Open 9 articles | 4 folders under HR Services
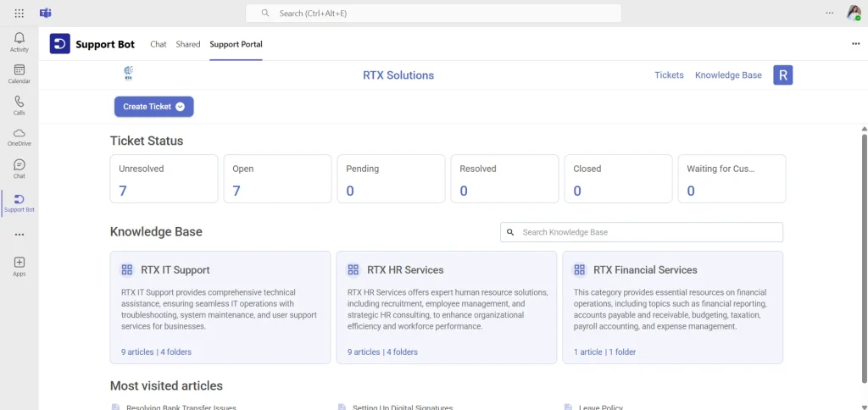Screen dimensions: 868x410 (x=382, y=352)
